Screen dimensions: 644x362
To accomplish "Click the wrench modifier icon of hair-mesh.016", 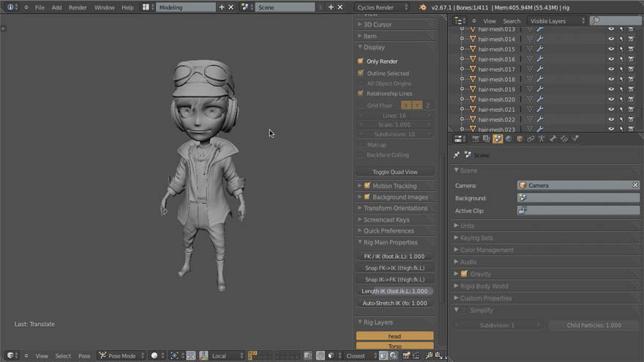I will [x=540, y=59].
